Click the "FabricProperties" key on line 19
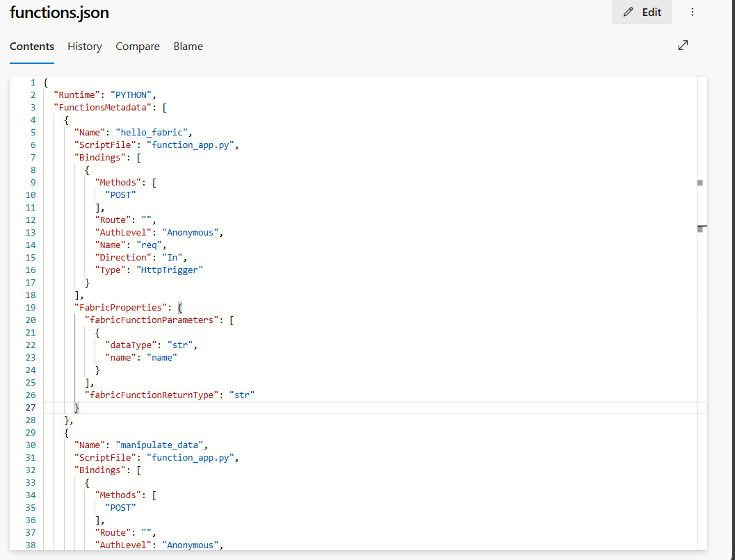This screenshot has height=560, width=735. (x=120, y=308)
